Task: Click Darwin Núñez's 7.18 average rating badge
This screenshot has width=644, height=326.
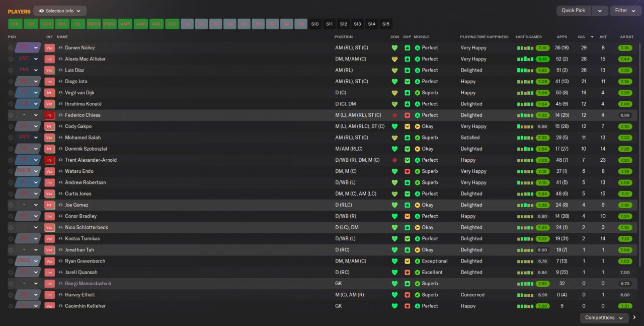Action: 625,48
